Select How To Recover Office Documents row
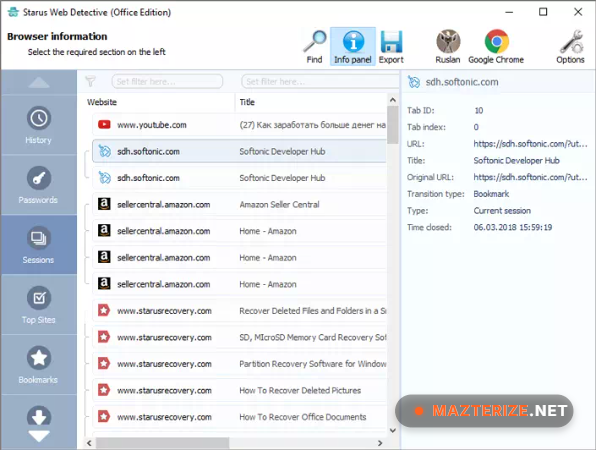 pos(239,417)
